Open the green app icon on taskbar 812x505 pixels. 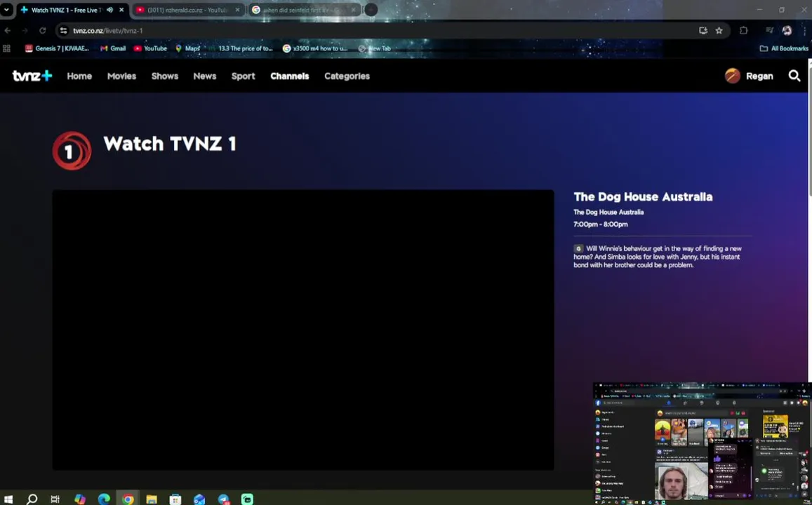point(248,499)
